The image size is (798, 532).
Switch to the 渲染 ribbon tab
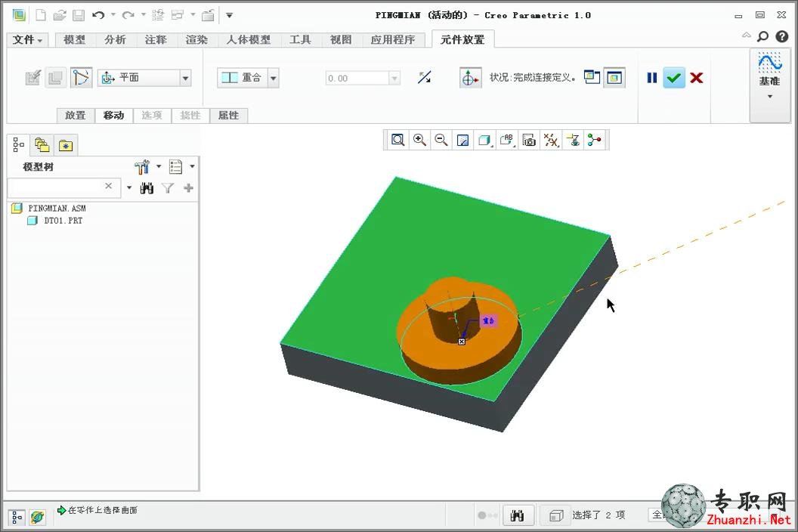(x=196, y=40)
